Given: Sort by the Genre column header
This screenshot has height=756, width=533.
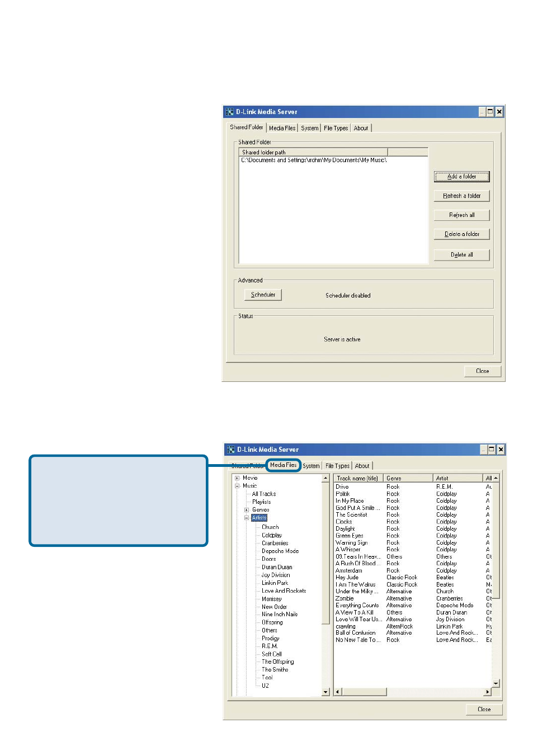Looking at the screenshot, I should (409, 478).
